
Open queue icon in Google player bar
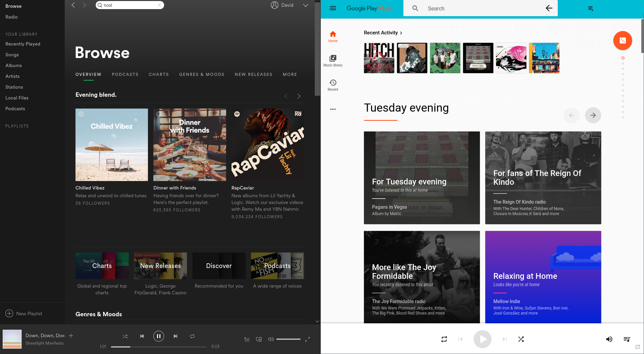point(627,339)
